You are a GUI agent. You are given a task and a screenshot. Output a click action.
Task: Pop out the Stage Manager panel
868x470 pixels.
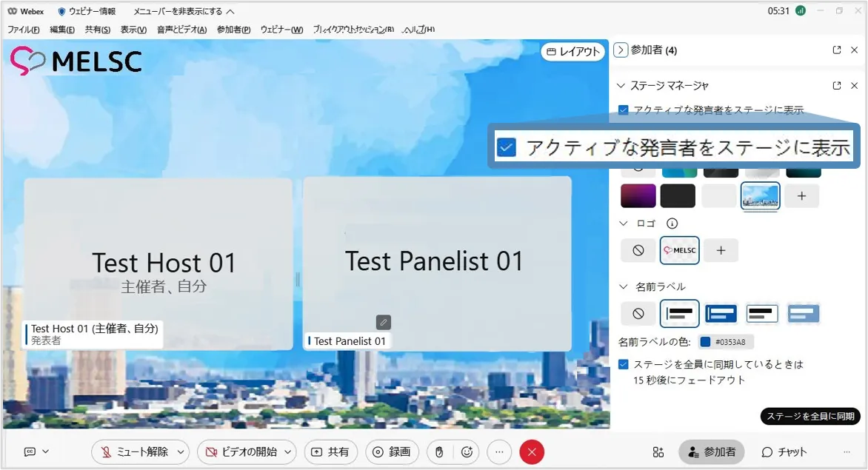pyautogui.click(x=837, y=86)
